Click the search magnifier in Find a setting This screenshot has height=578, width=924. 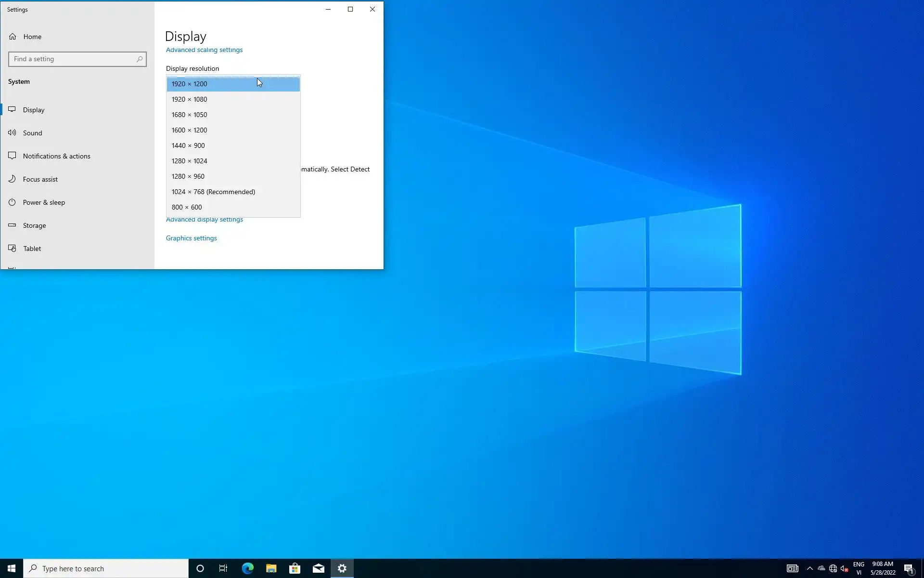[140, 59]
